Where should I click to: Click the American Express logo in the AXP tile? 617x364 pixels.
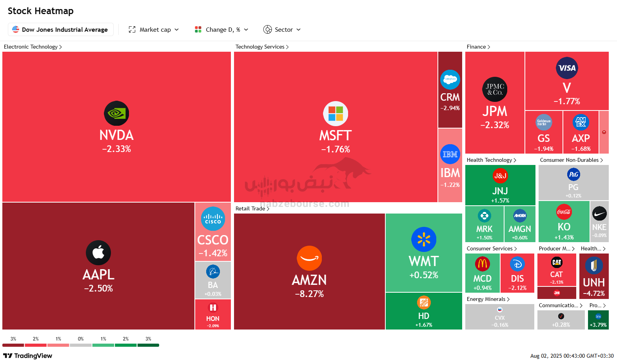581,122
